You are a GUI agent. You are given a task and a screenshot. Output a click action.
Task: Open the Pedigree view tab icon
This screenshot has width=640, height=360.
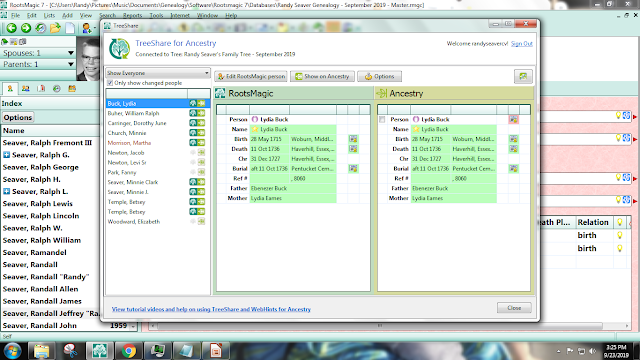pos(10,89)
